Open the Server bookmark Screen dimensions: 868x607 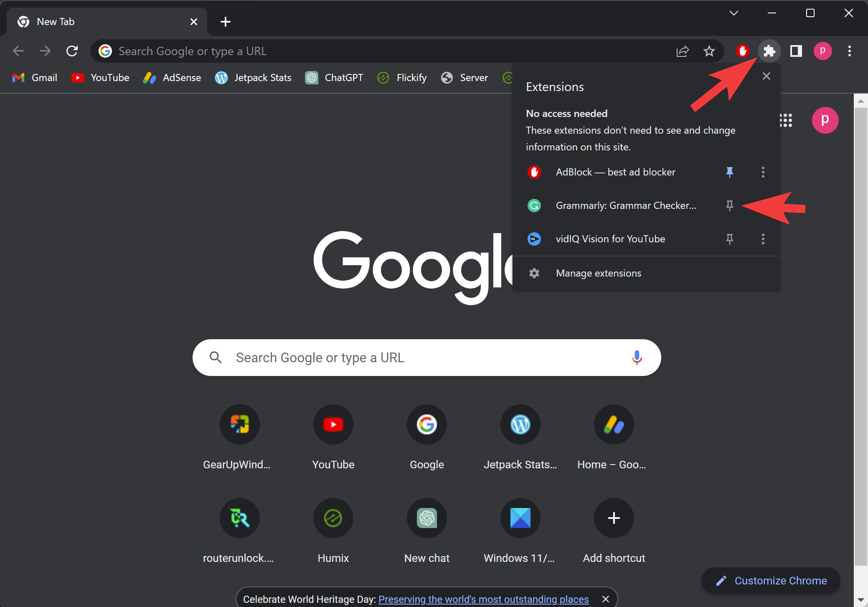[464, 78]
